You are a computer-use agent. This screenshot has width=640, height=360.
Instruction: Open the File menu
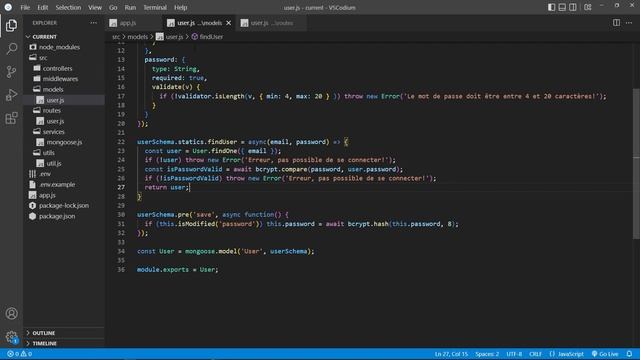[25, 7]
